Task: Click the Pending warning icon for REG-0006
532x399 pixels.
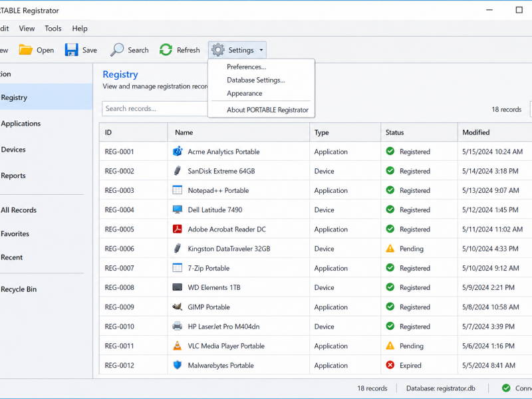Action: coord(390,248)
